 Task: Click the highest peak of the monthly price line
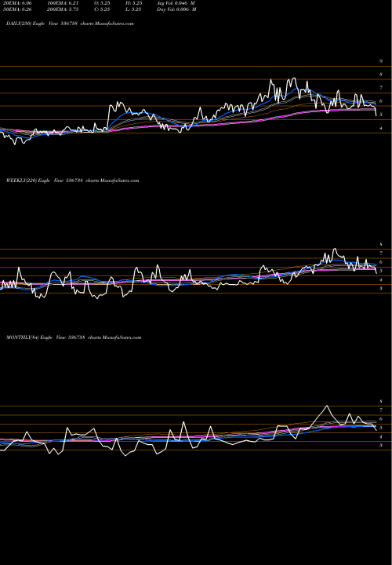327,406
